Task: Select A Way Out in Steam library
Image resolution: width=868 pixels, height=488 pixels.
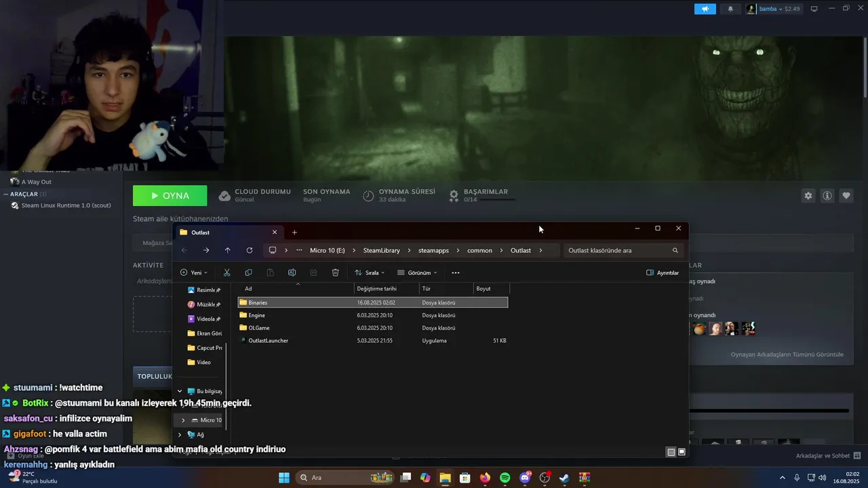Action: point(36,182)
